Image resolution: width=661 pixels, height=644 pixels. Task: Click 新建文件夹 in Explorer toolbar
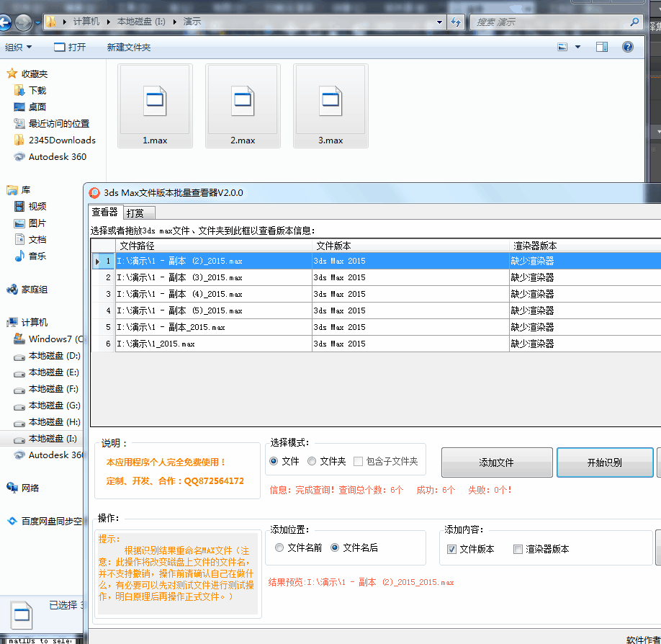point(129,47)
